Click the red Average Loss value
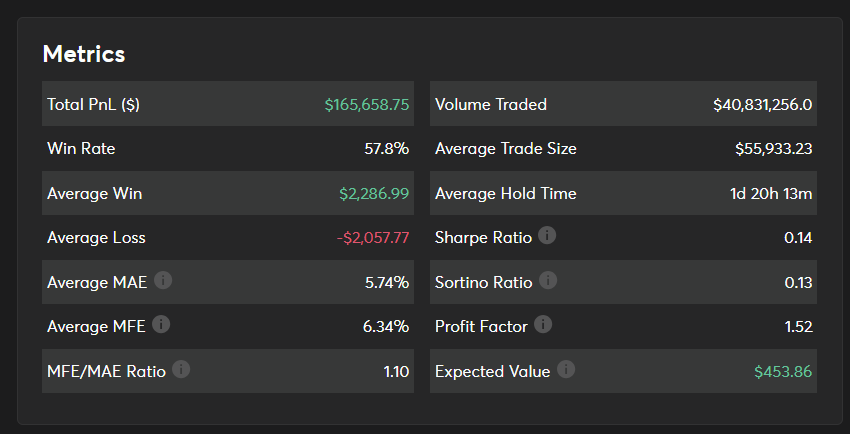 (372, 238)
